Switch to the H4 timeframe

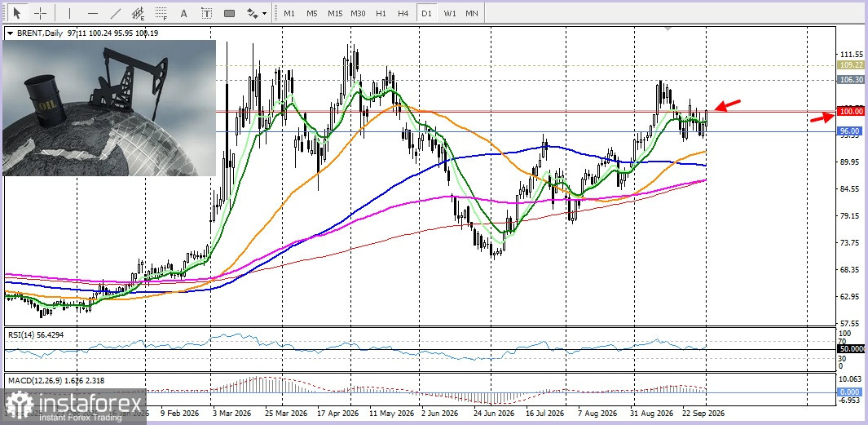[403, 13]
